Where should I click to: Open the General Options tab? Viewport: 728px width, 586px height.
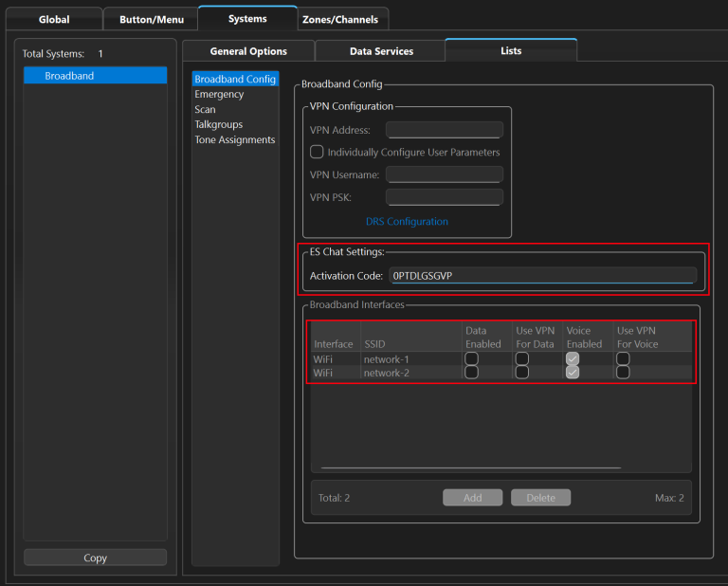[247, 51]
